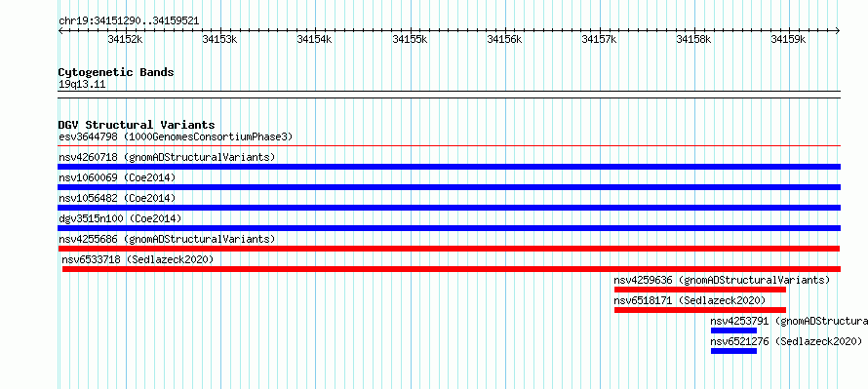Screen dimensions: 868x389
Task: Click the blue bar under dgv3515n100
Action: tap(450, 228)
